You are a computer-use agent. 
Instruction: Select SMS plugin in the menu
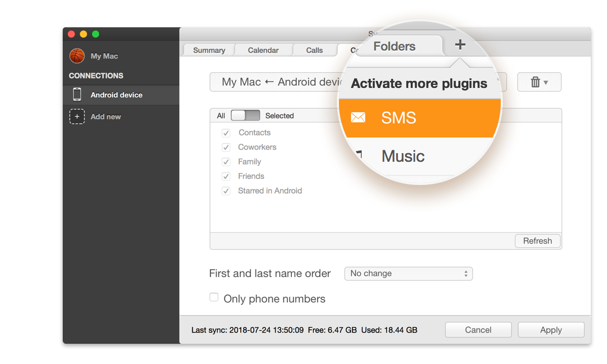(x=420, y=118)
